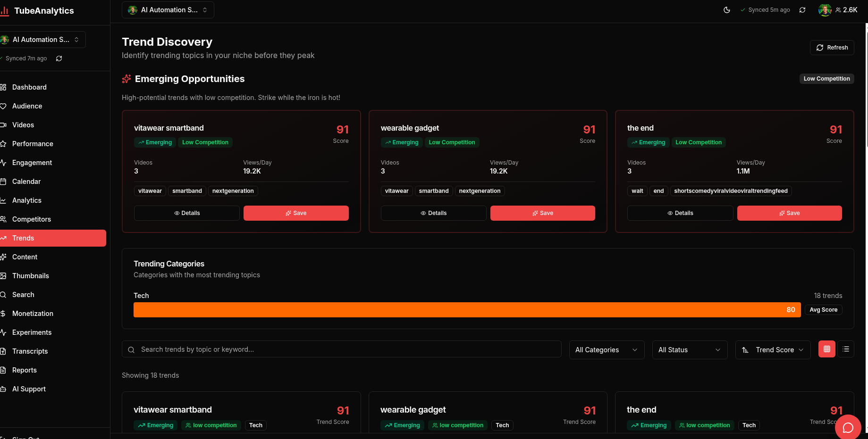Image resolution: width=868 pixels, height=439 pixels.
Task: Enable grid view for trends
Action: (x=826, y=349)
